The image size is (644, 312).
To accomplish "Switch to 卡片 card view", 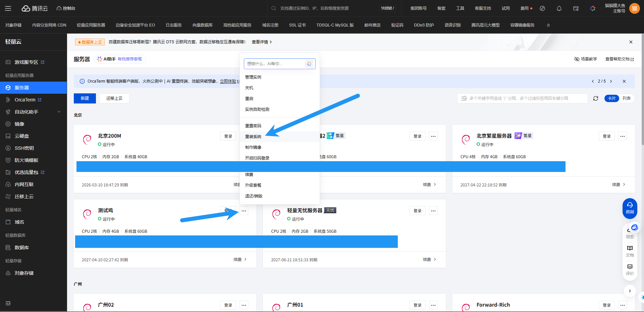I will pos(611,98).
